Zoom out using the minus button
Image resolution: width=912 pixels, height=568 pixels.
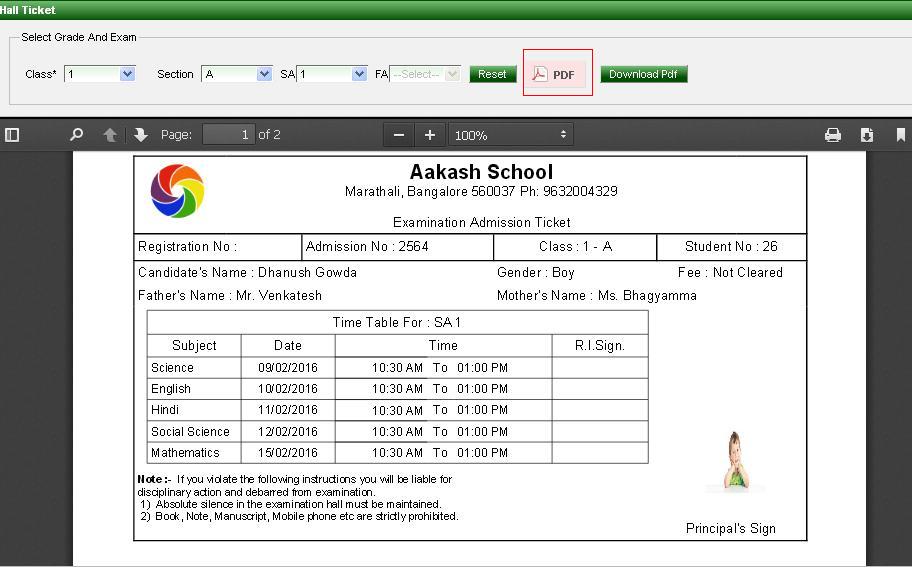(x=399, y=135)
